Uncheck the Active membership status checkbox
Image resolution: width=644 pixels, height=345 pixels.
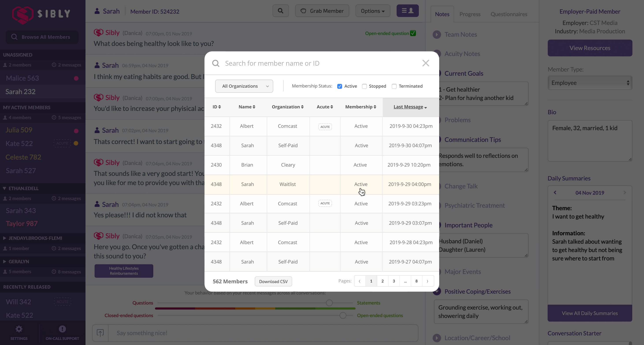tap(340, 86)
